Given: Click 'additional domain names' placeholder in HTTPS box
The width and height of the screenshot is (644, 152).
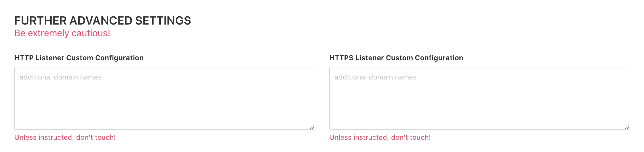Looking at the screenshot, I should coord(375,77).
